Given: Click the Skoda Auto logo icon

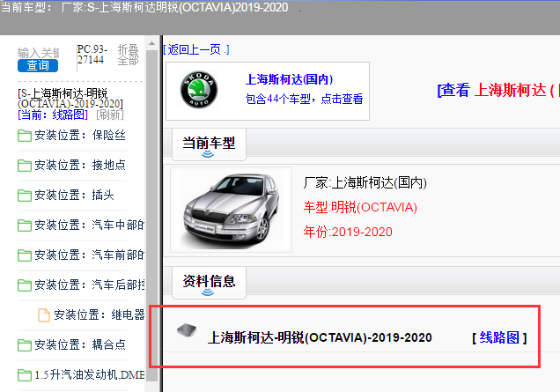Looking at the screenshot, I should click(199, 89).
